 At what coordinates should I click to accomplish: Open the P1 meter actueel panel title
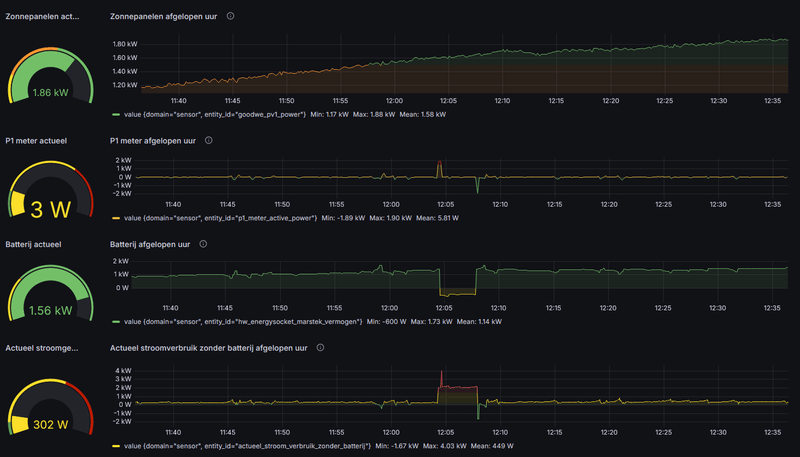[x=36, y=141]
